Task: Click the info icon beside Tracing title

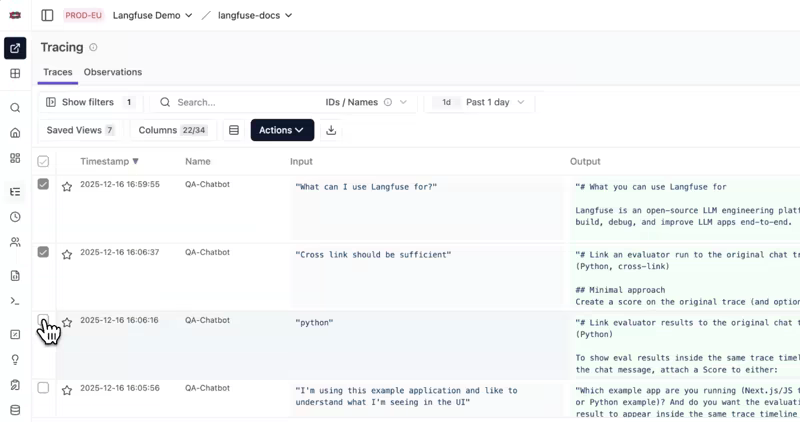Action: (93, 47)
